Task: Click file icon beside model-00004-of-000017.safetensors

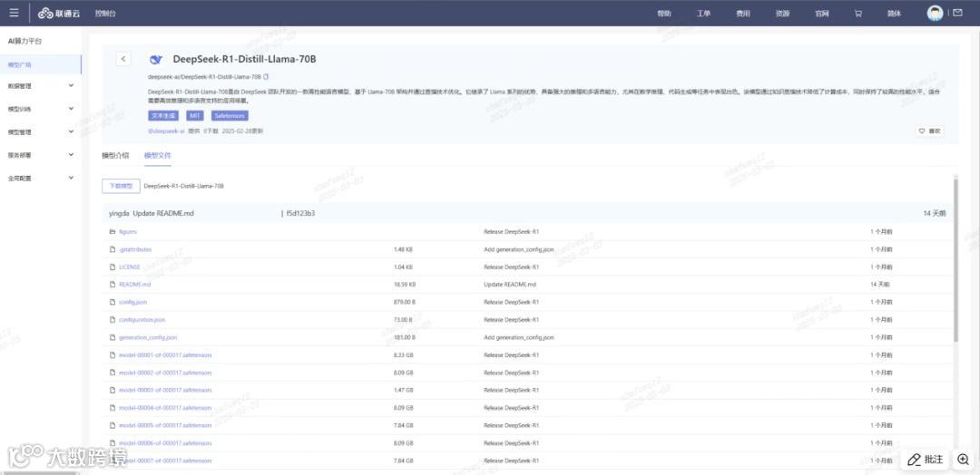Action: click(x=113, y=408)
